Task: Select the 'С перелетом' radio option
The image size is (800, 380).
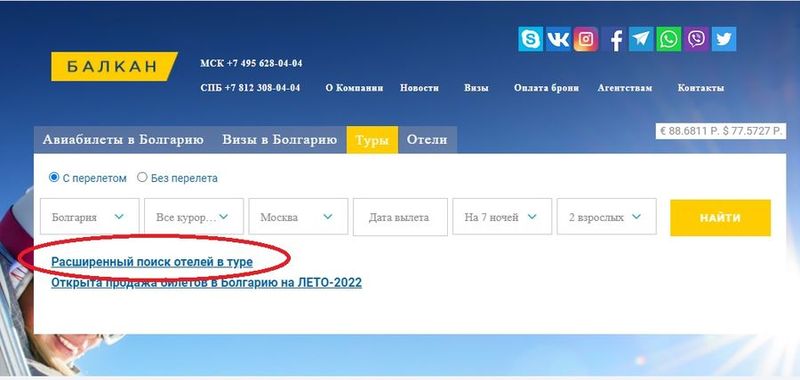Action: point(54,178)
